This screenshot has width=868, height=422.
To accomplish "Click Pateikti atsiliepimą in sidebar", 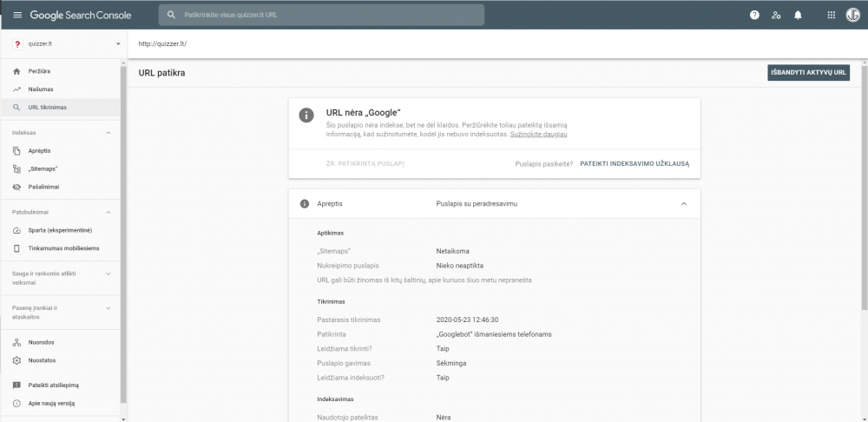I will [x=60, y=385].
